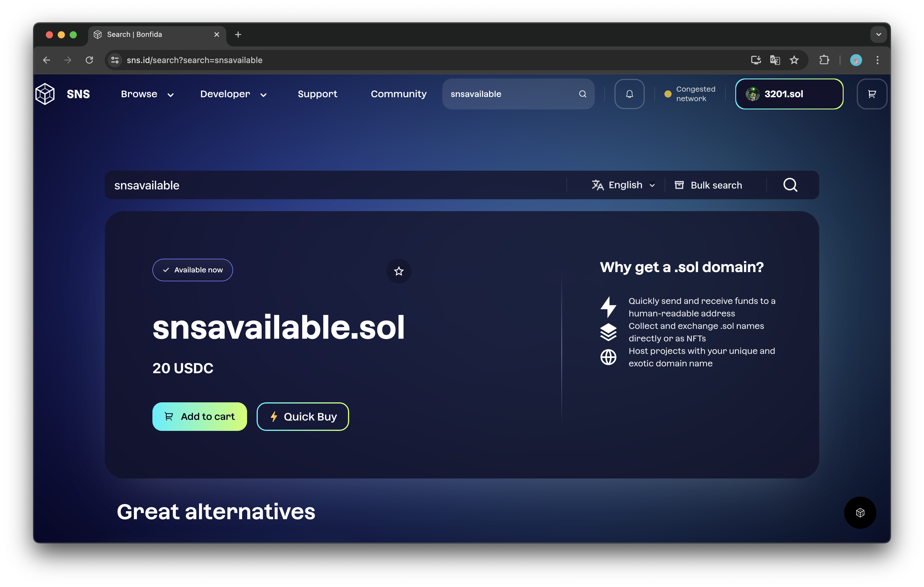Image resolution: width=924 pixels, height=587 pixels.
Task: Open the shopping cart icon
Action: (872, 94)
